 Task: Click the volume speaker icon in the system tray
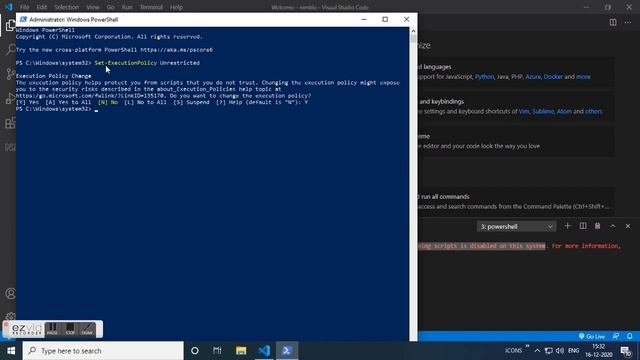(560, 351)
